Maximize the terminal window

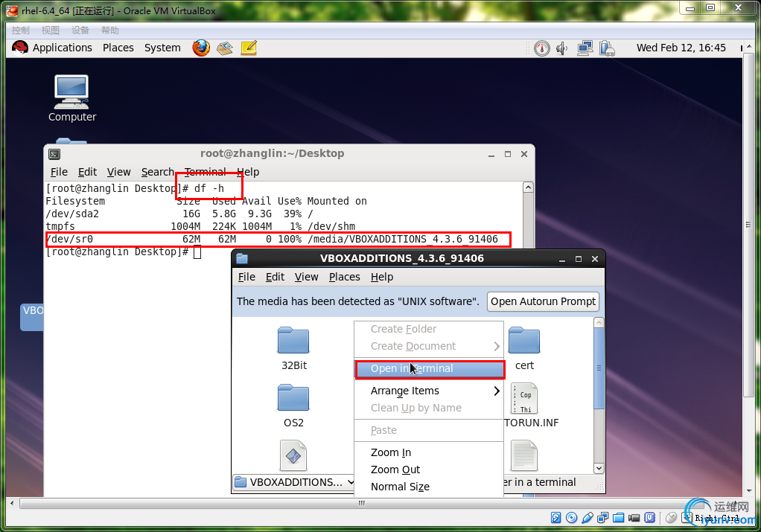point(508,154)
